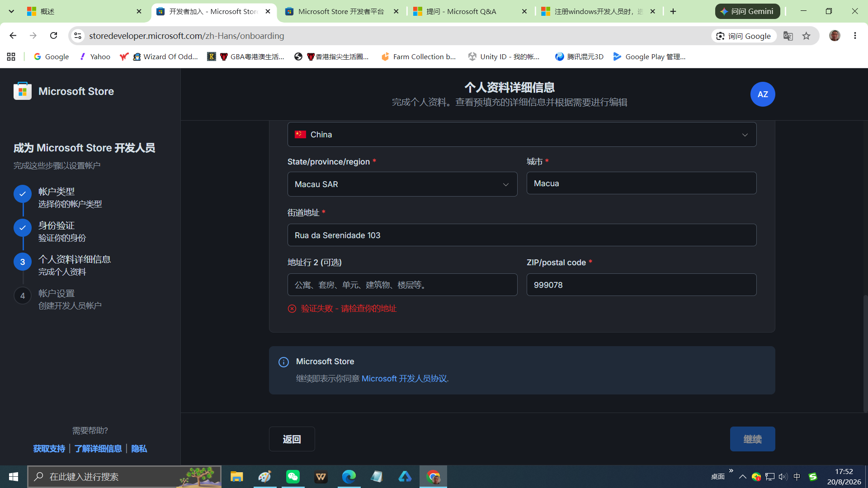
Task: Switch to 注册windows开发人员时 tab
Action: click(598, 11)
